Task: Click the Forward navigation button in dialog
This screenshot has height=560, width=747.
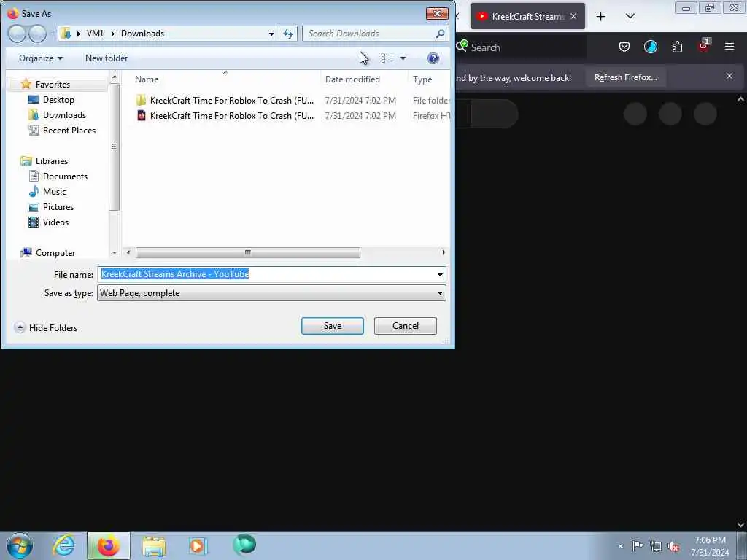Action: 38,34
